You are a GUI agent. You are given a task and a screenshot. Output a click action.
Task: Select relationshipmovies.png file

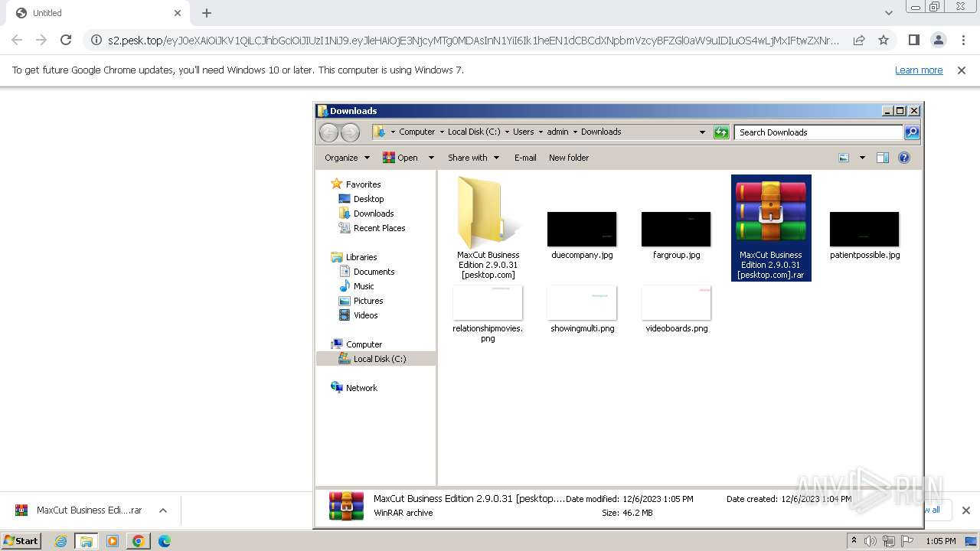(x=488, y=314)
